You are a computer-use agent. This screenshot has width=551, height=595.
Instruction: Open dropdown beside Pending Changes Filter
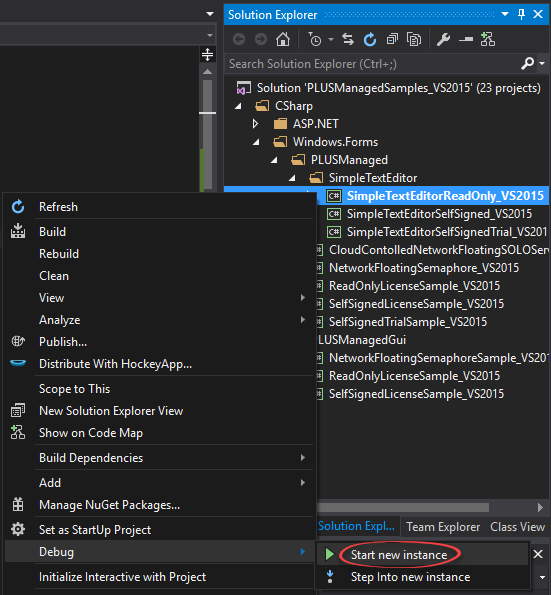331,39
